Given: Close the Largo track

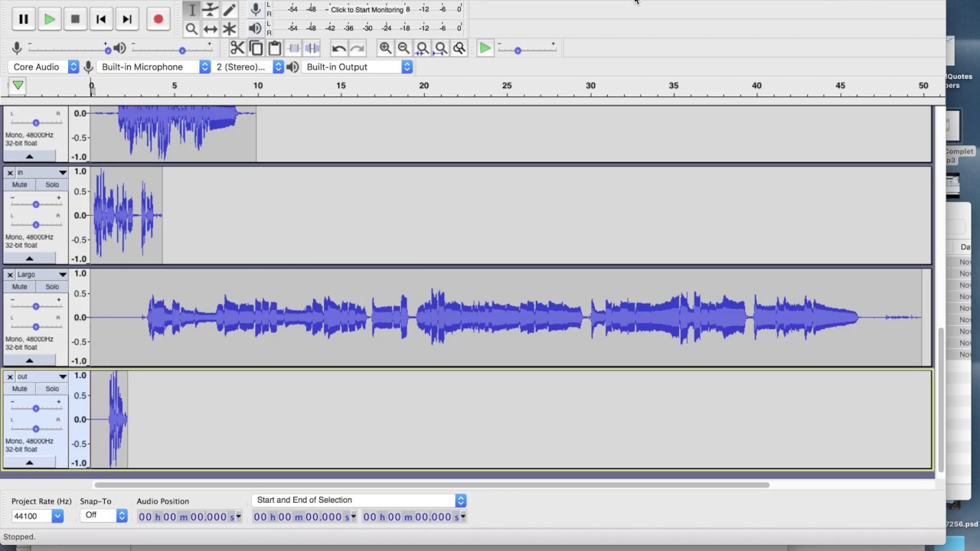Looking at the screenshot, I should [10, 274].
